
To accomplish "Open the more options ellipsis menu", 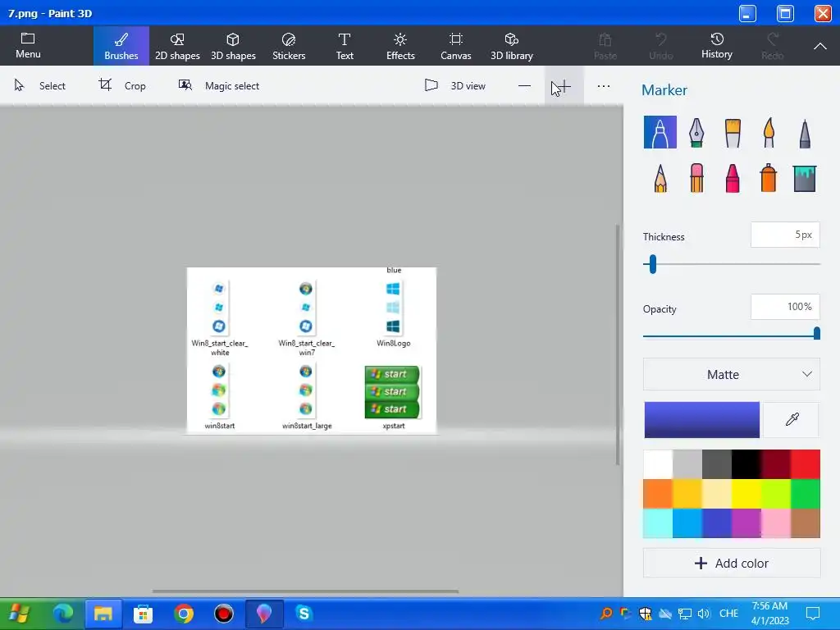I will [604, 85].
